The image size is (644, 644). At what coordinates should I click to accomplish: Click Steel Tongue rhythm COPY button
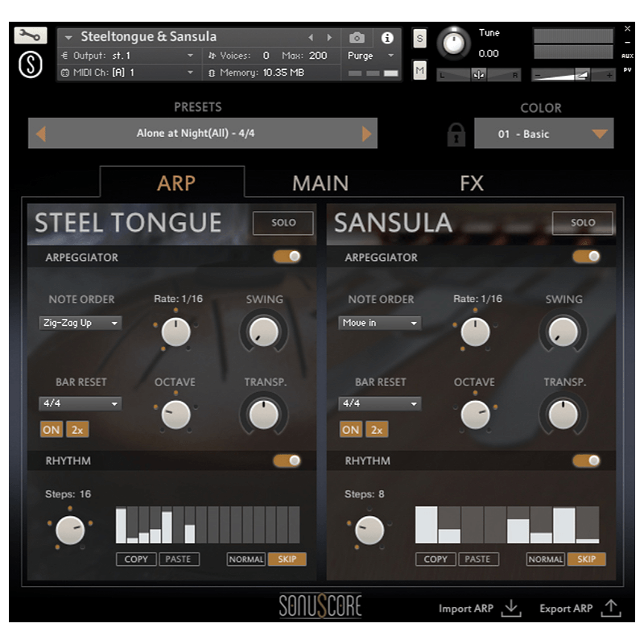pos(136,559)
